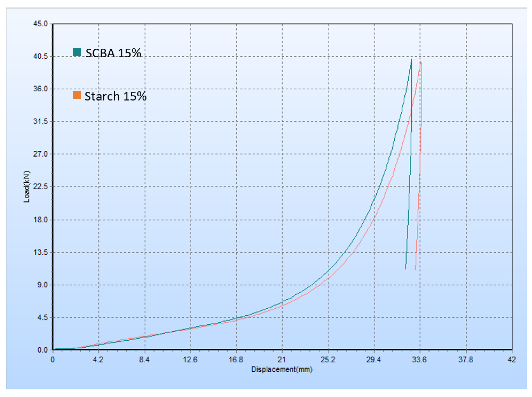Click the 42 x-axis tick label
This screenshot has height=397, width=532.
coord(512,360)
